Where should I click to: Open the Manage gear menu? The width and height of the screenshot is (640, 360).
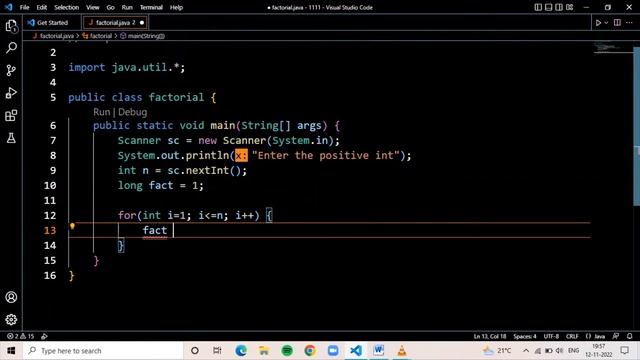[11, 320]
